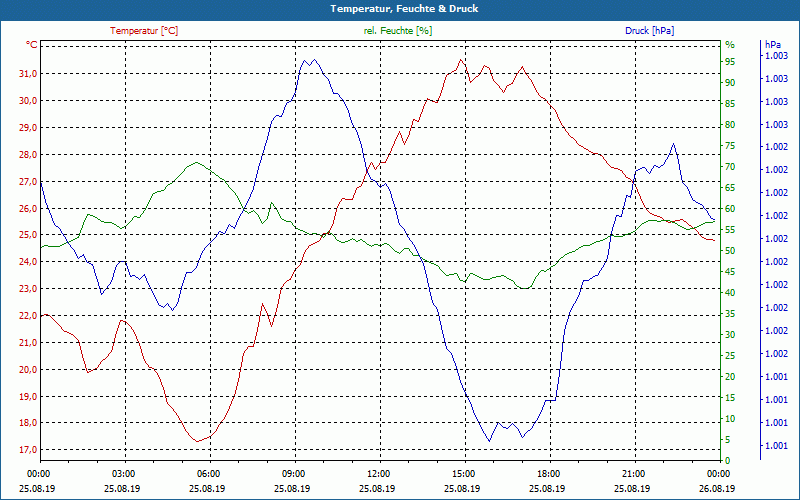Image resolution: width=800 pixels, height=500 pixels.
Task: Click the green "25" humidity axis tick
Action: click(x=730, y=356)
